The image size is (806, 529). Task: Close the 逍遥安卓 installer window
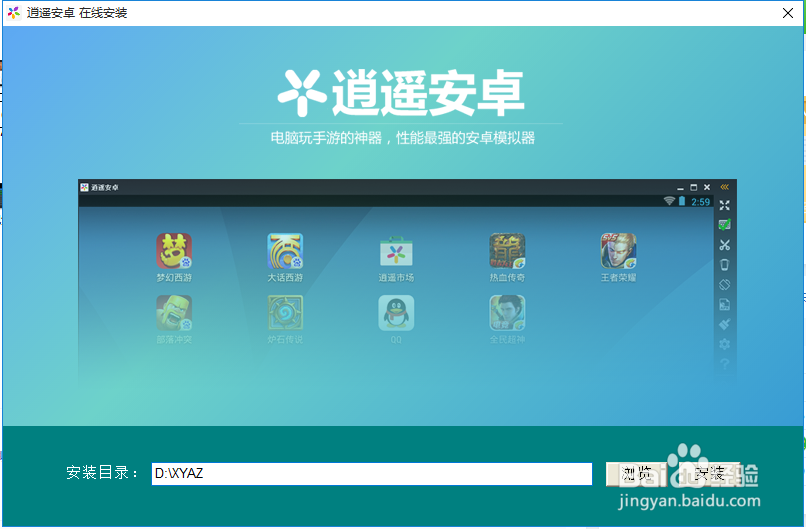coord(787,13)
